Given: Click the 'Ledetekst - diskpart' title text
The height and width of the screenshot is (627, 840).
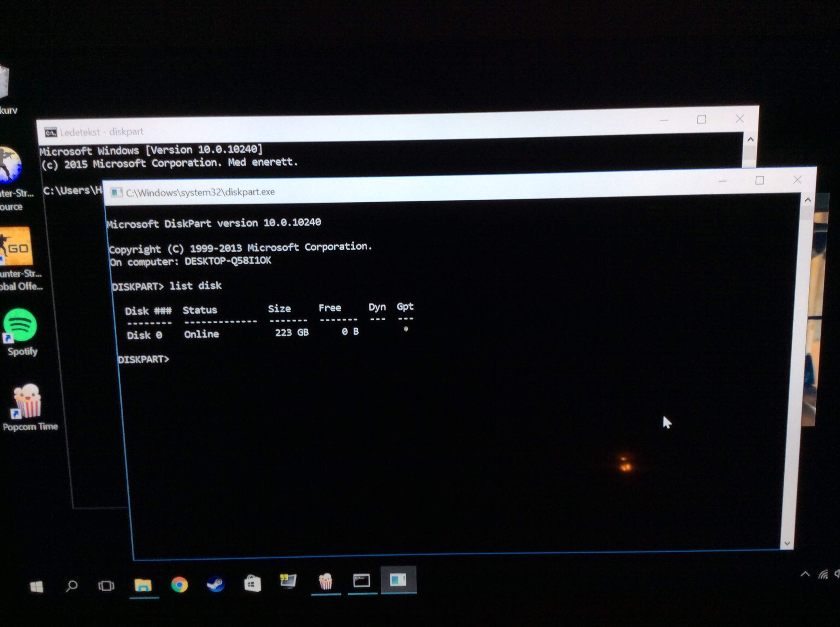Looking at the screenshot, I should [101, 132].
